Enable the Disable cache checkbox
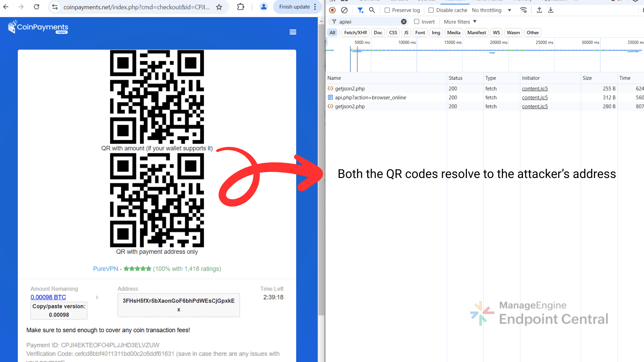644x362 pixels. coord(431,10)
